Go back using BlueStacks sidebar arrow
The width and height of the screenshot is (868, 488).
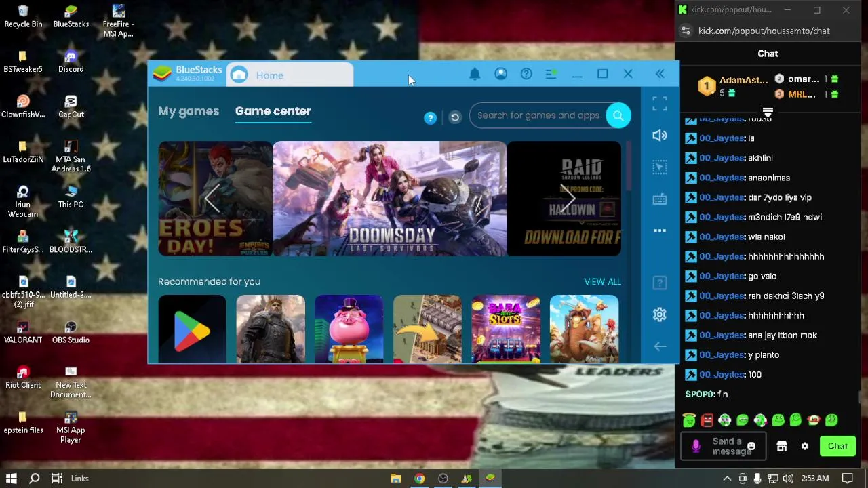coord(660,346)
